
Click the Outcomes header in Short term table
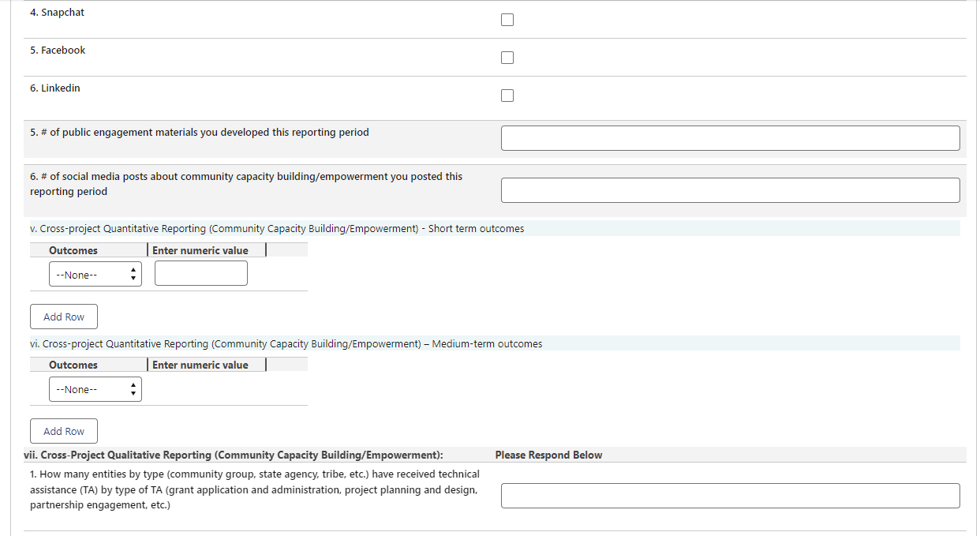(x=73, y=250)
